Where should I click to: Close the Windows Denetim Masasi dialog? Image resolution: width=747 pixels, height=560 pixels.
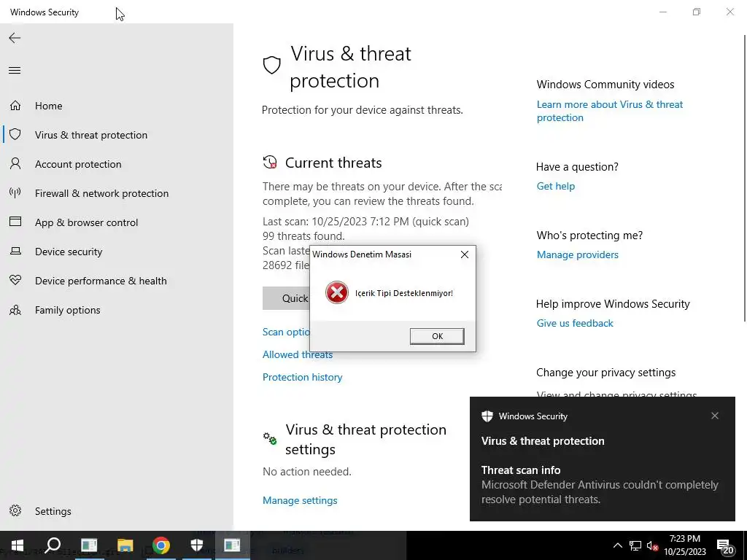(465, 254)
